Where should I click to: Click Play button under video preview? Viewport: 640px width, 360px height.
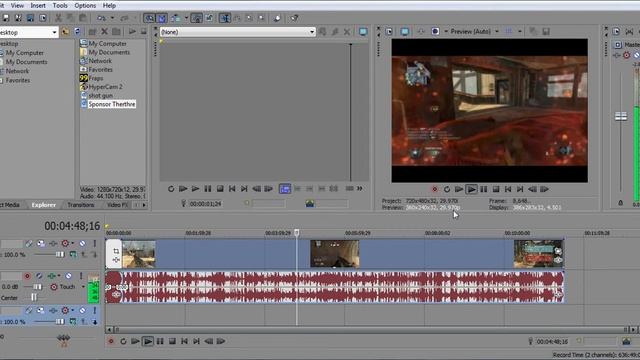coord(471,189)
